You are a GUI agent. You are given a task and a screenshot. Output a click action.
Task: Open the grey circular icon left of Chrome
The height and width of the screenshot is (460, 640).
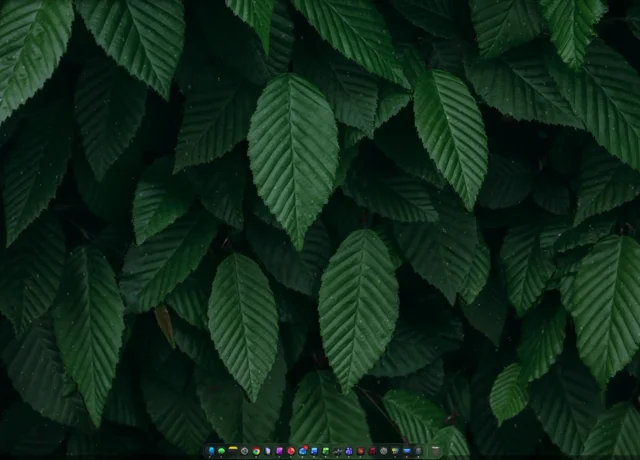pos(244,451)
